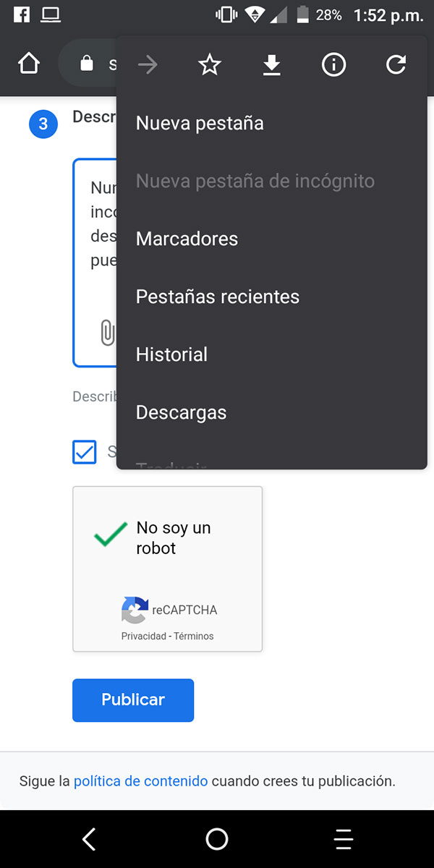Open Descargas from the menu
The width and height of the screenshot is (434, 868).
[181, 412]
